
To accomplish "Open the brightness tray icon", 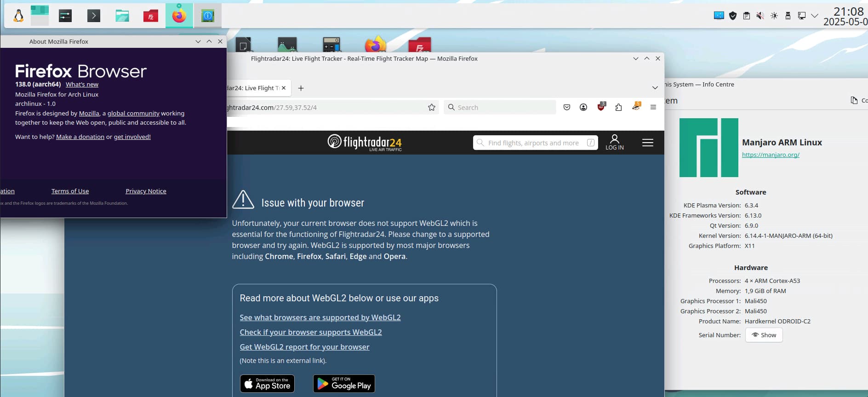I will [774, 16].
